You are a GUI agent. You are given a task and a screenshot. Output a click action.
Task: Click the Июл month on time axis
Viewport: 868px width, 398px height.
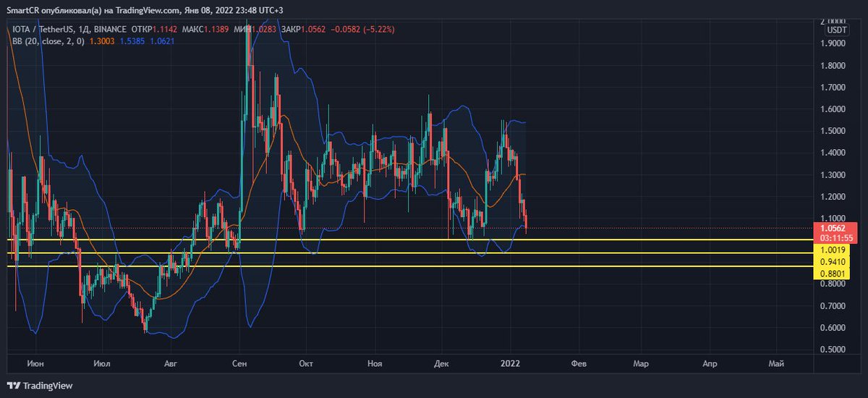click(102, 364)
